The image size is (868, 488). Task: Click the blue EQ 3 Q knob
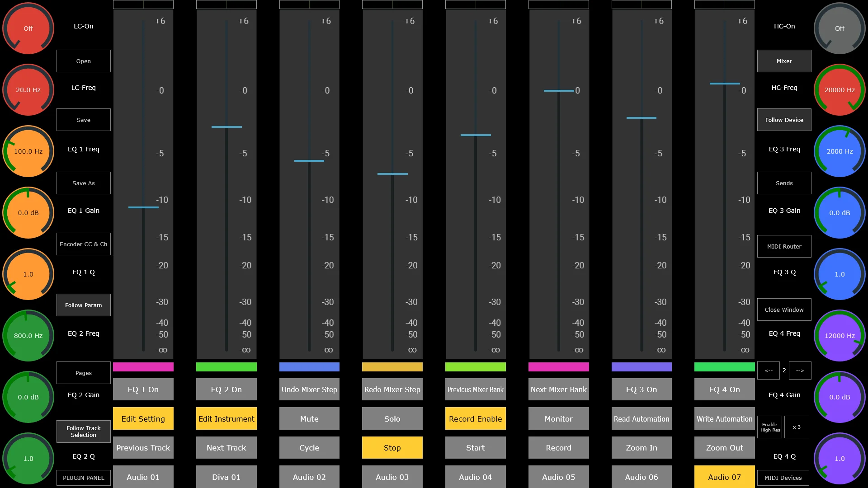tap(840, 274)
